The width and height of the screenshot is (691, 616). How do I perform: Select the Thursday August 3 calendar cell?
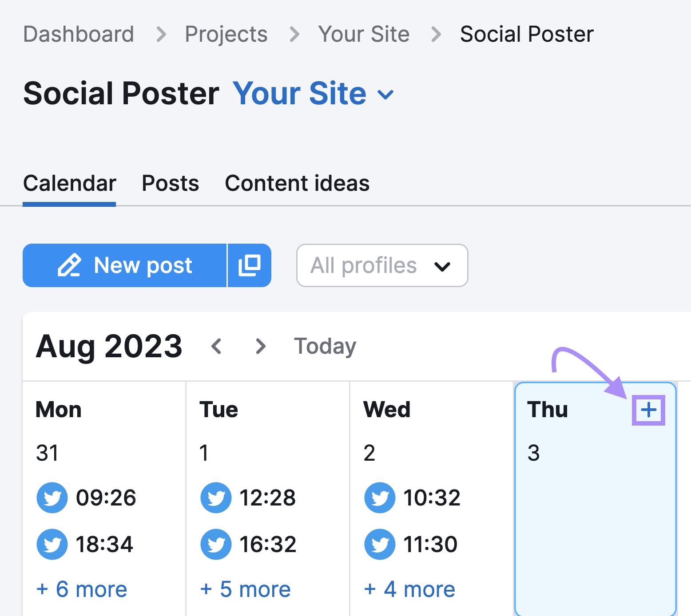point(595,510)
